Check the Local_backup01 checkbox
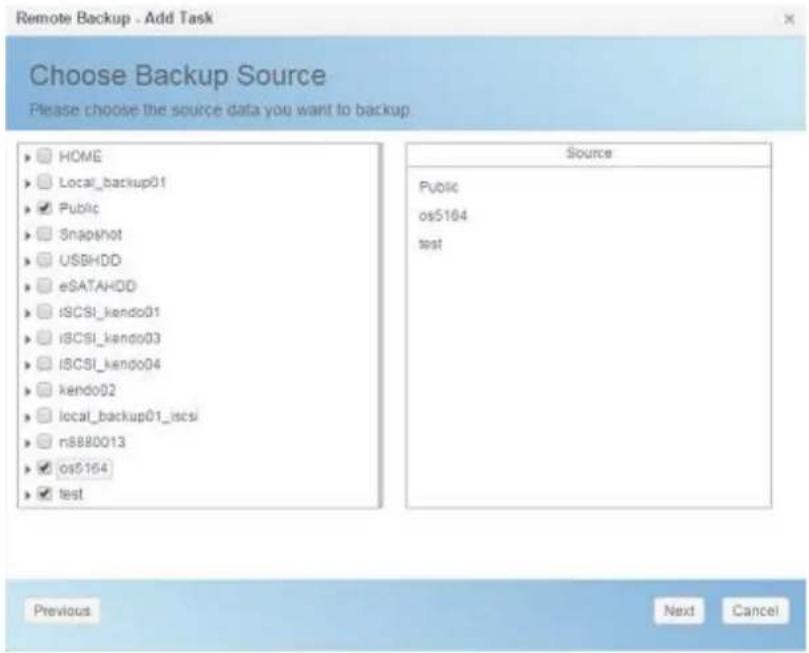This screenshot has width=809, height=653. point(45,182)
